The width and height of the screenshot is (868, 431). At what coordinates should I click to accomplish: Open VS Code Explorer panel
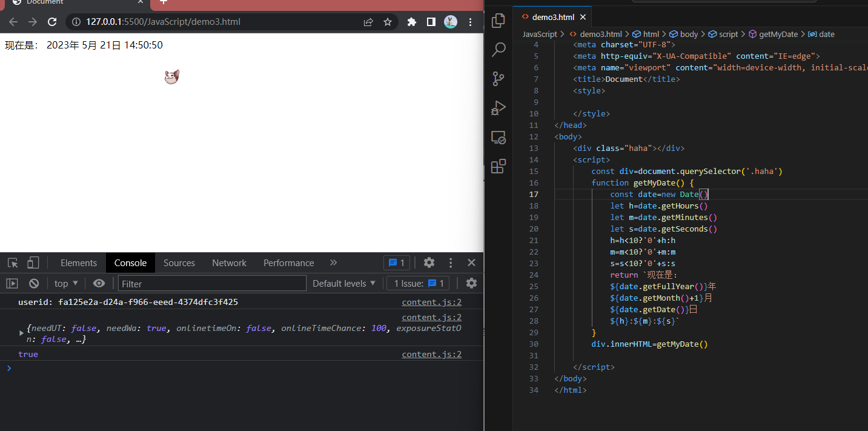point(499,21)
